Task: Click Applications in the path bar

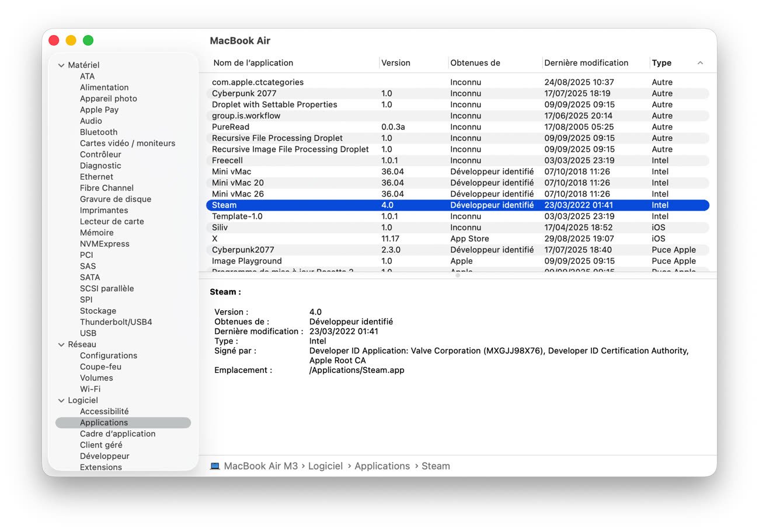Action: (x=382, y=466)
